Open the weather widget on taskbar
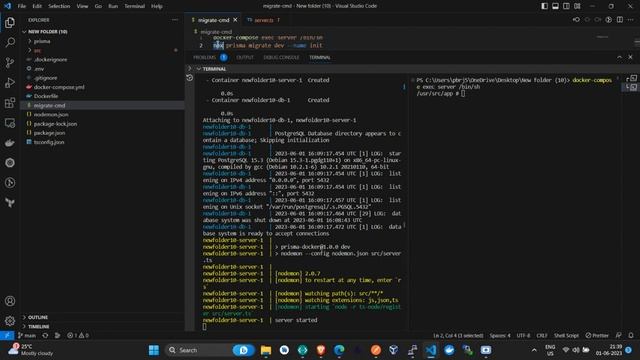The width and height of the screenshot is (640, 360). [x=31, y=350]
